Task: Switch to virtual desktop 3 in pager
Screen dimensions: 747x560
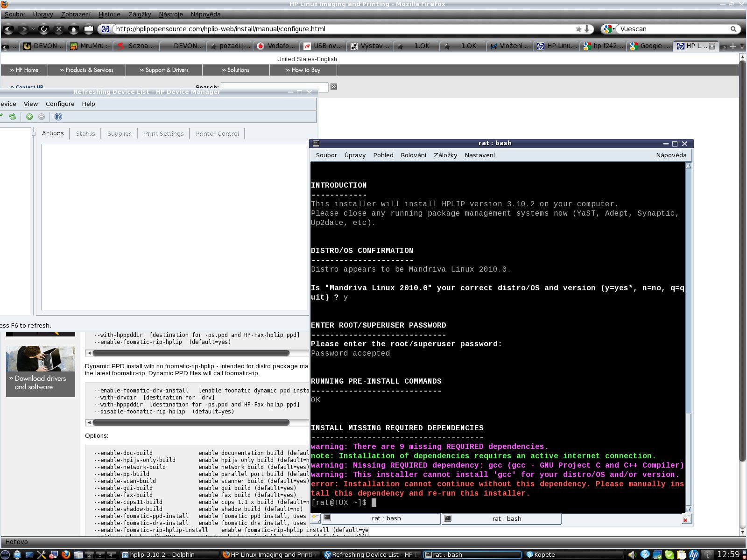Action: click(x=99, y=554)
